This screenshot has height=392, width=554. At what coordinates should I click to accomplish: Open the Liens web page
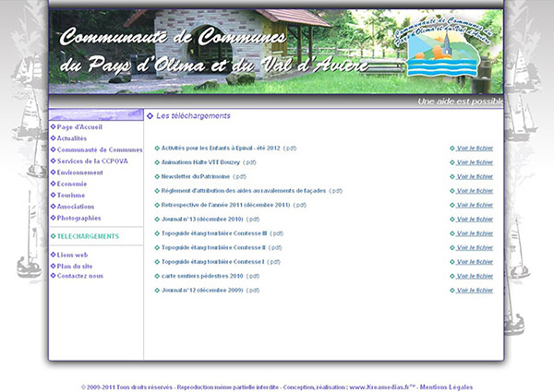point(72,255)
